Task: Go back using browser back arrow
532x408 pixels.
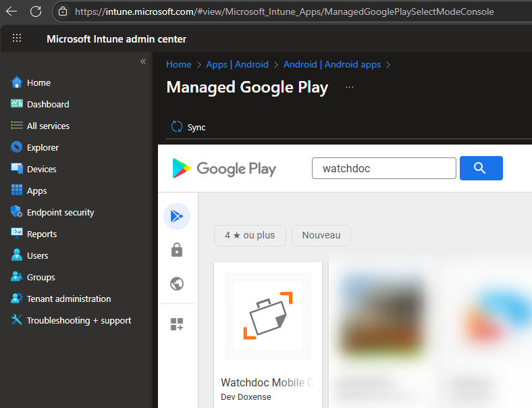Action: [11, 11]
